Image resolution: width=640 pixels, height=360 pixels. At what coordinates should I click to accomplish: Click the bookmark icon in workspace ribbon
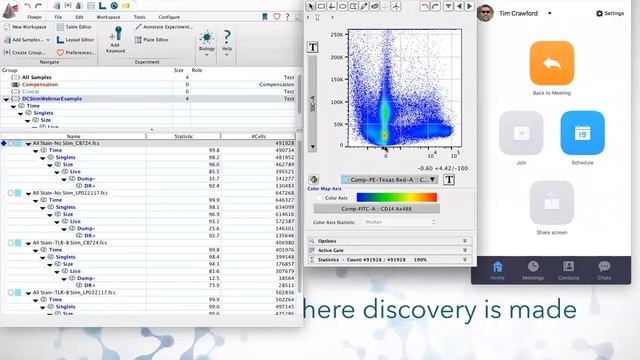[x=265, y=16]
